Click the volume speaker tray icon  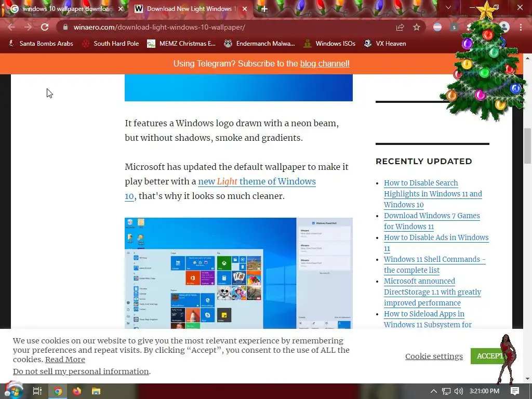click(458, 391)
